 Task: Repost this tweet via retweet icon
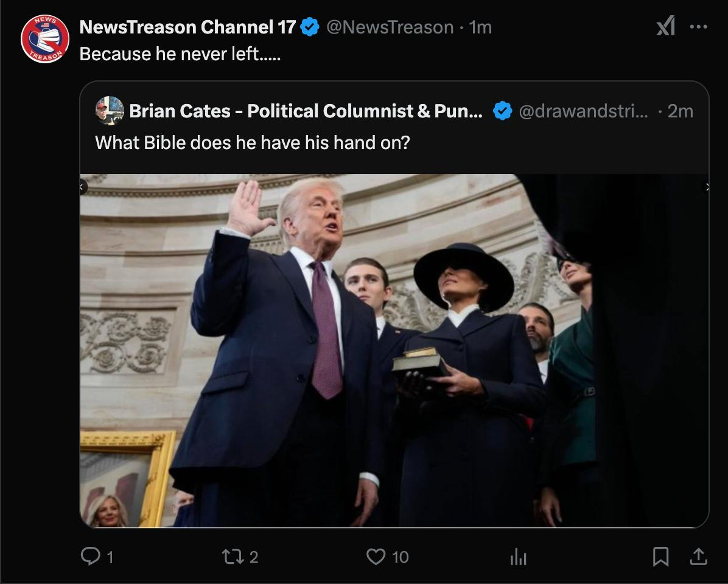pyautogui.click(x=232, y=556)
